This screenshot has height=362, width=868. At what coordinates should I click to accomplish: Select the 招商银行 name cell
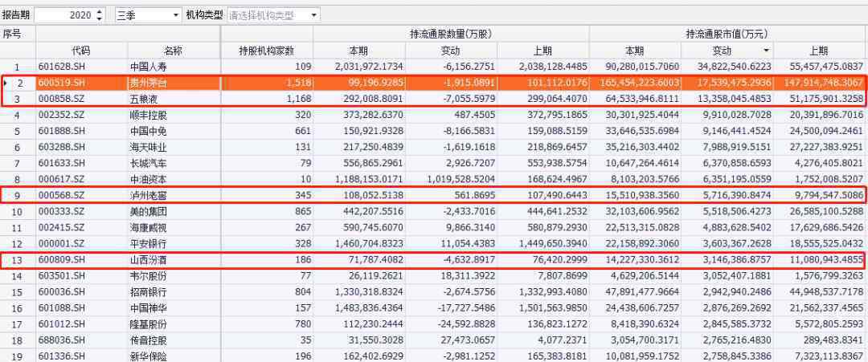click(174, 292)
